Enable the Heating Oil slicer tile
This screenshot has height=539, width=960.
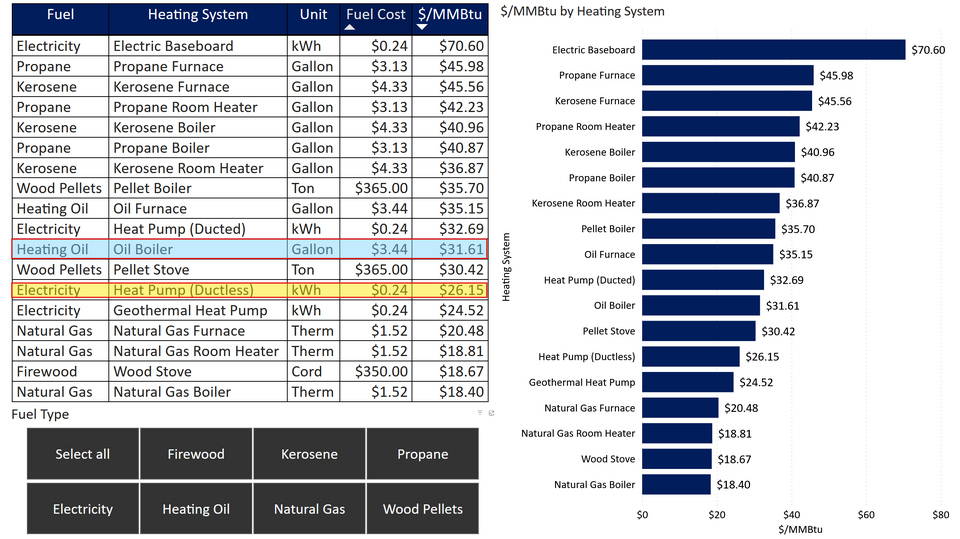(196, 509)
